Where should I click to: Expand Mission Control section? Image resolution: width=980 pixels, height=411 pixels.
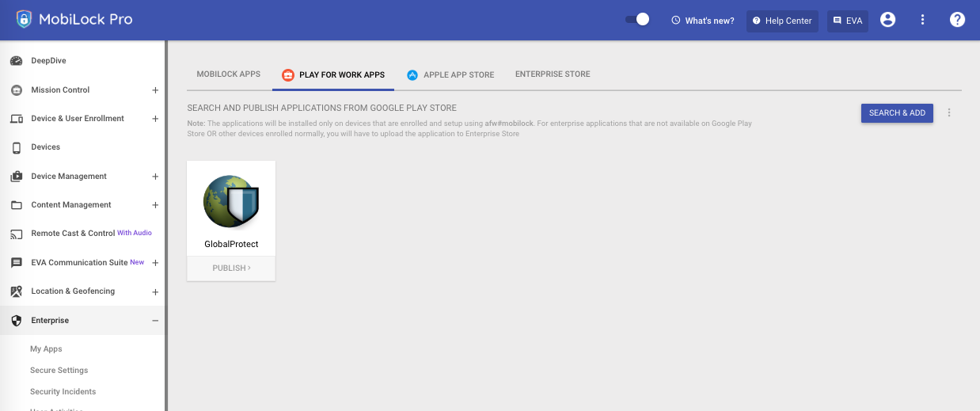click(x=155, y=90)
